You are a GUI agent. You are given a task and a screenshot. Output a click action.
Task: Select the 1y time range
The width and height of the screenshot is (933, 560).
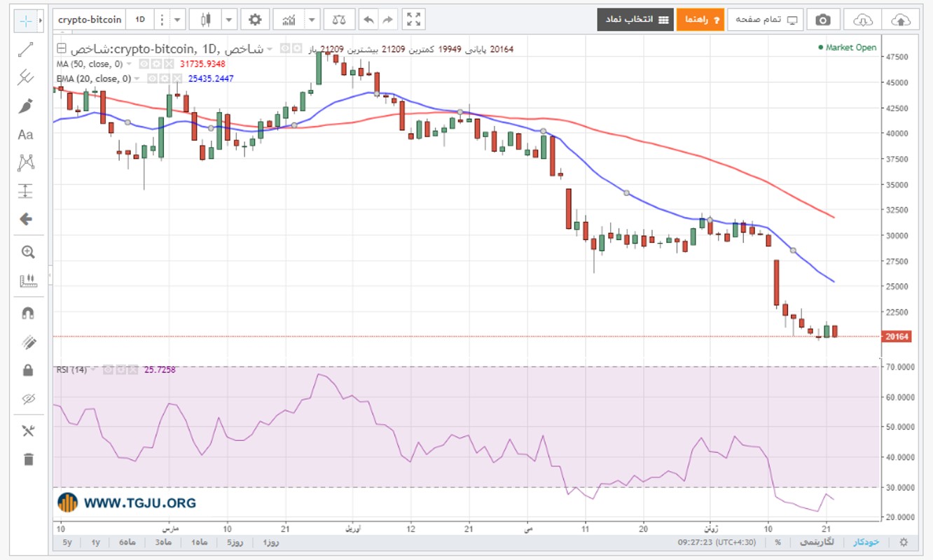pyautogui.click(x=96, y=542)
